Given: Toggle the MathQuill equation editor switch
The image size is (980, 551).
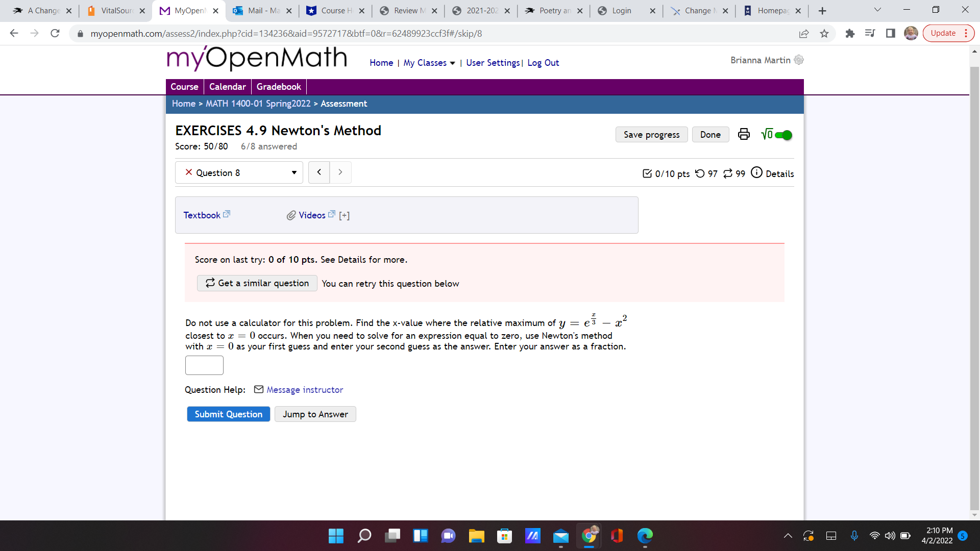Looking at the screenshot, I should coord(783,135).
